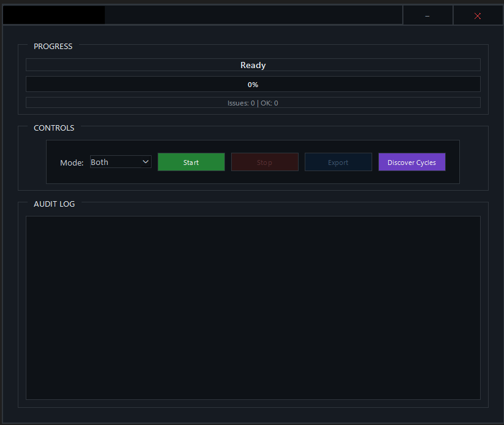The image size is (504, 425).
Task: Click the Issues: 0 | OK: 0 counter
Action: pos(253,102)
